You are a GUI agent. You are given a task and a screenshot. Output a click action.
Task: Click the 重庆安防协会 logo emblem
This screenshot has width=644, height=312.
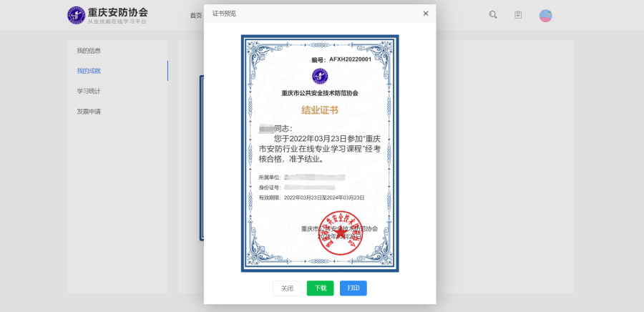point(77,15)
